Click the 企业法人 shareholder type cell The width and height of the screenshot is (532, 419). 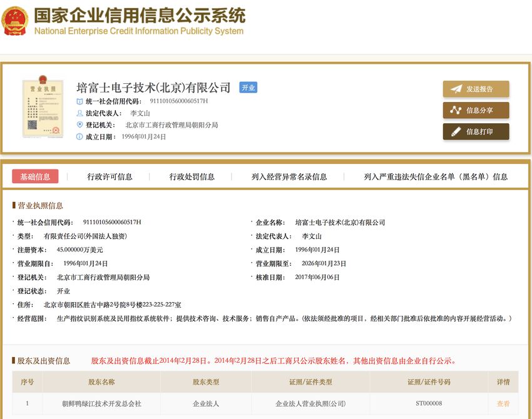[x=206, y=403]
